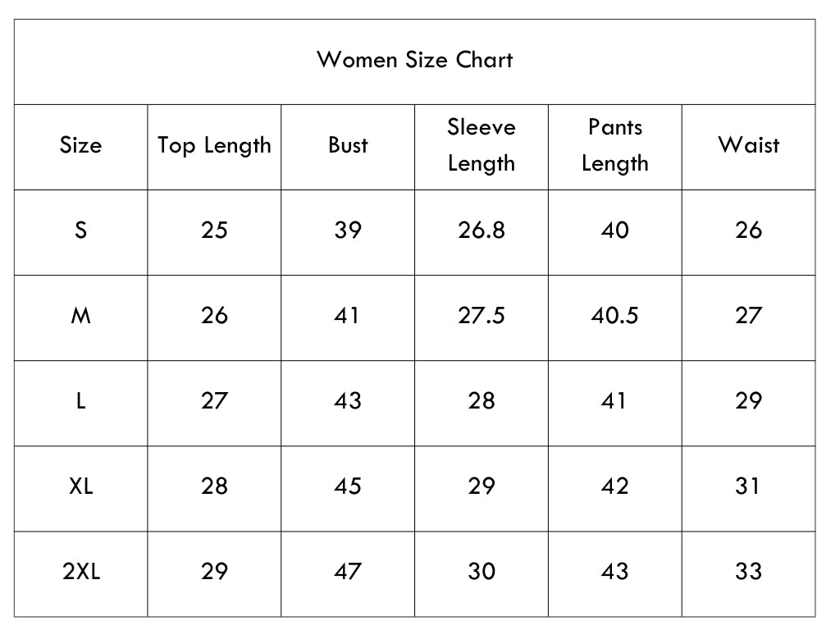Select the Bust column header
840x630 pixels.
coord(348,145)
